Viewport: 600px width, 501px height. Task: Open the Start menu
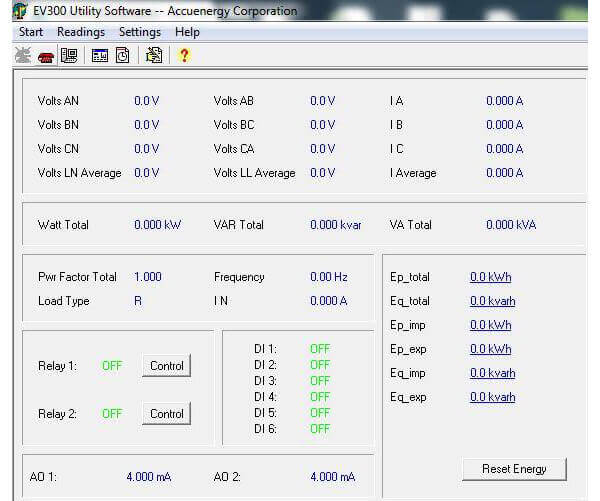click(x=30, y=32)
